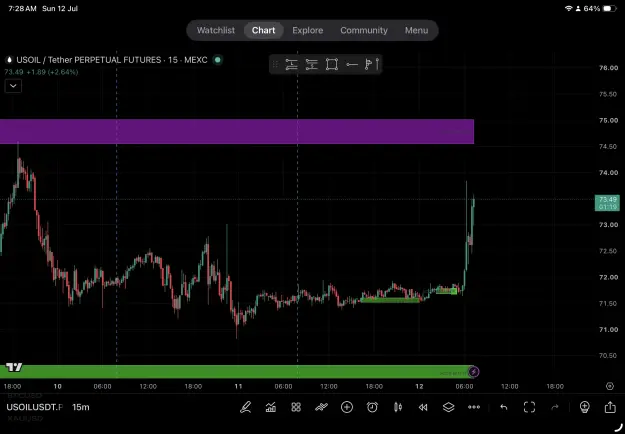Image resolution: width=625 pixels, height=434 pixels.
Task: Publish an idea with the lightbulb icon
Action: point(585,407)
